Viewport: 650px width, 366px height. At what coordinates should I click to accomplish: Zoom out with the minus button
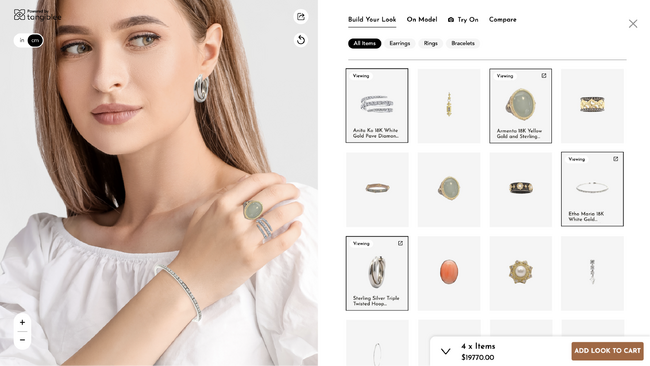pyautogui.click(x=22, y=340)
